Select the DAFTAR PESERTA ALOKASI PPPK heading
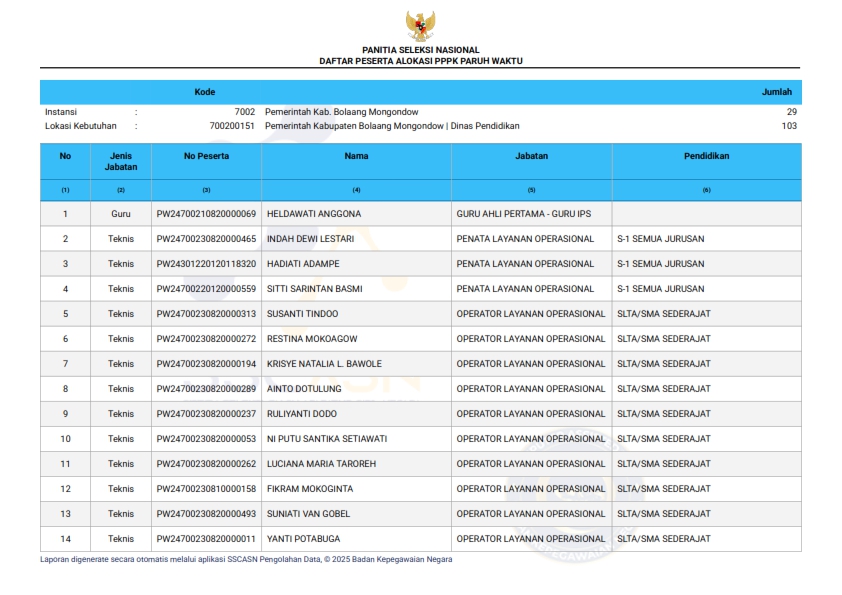 point(420,61)
